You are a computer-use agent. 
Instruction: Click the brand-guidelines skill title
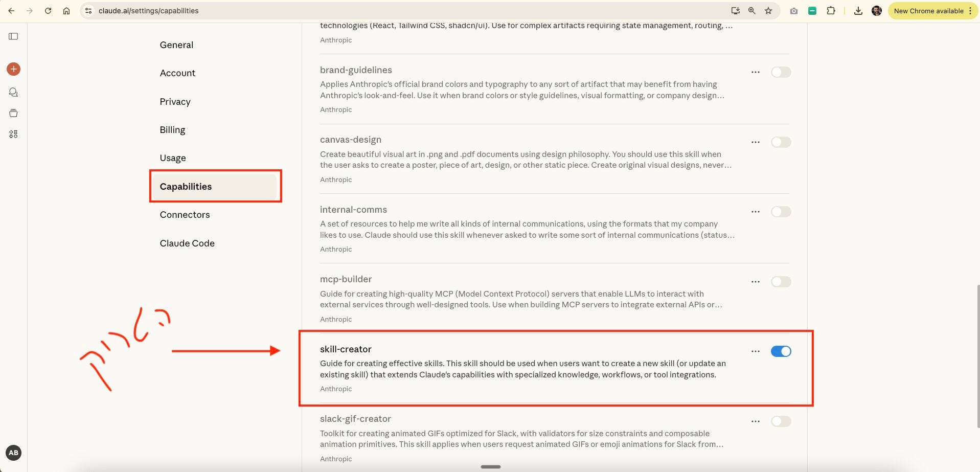(x=356, y=70)
